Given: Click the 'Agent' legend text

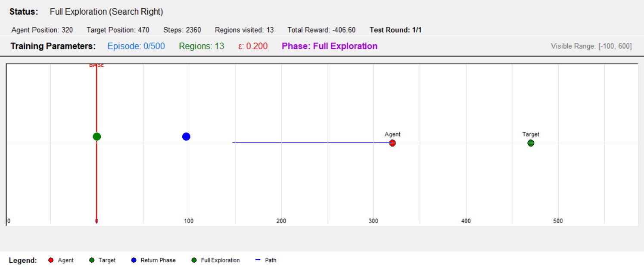Looking at the screenshot, I should [65, 260].
